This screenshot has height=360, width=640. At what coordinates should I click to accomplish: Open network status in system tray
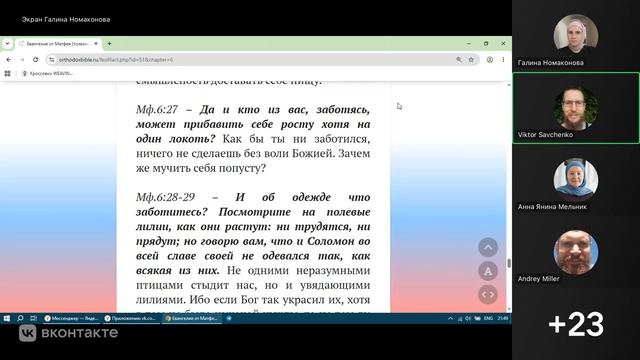[x=460, y=318]
